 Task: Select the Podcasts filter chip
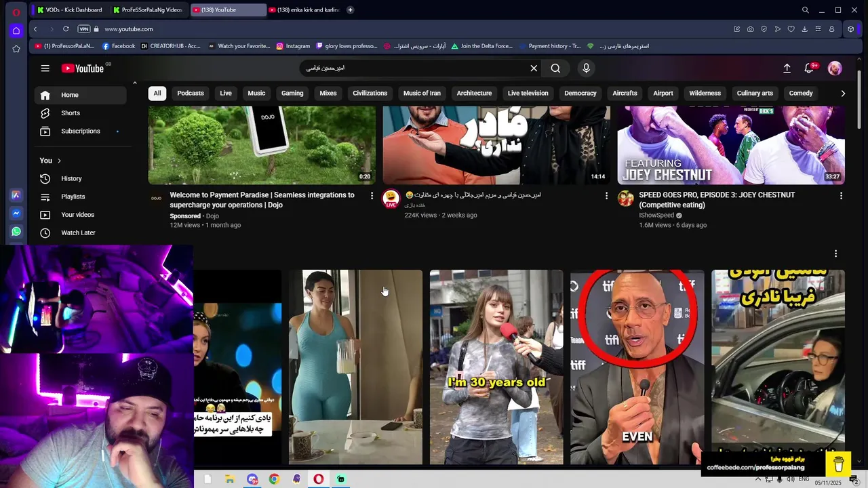click(x=191, y=94)
